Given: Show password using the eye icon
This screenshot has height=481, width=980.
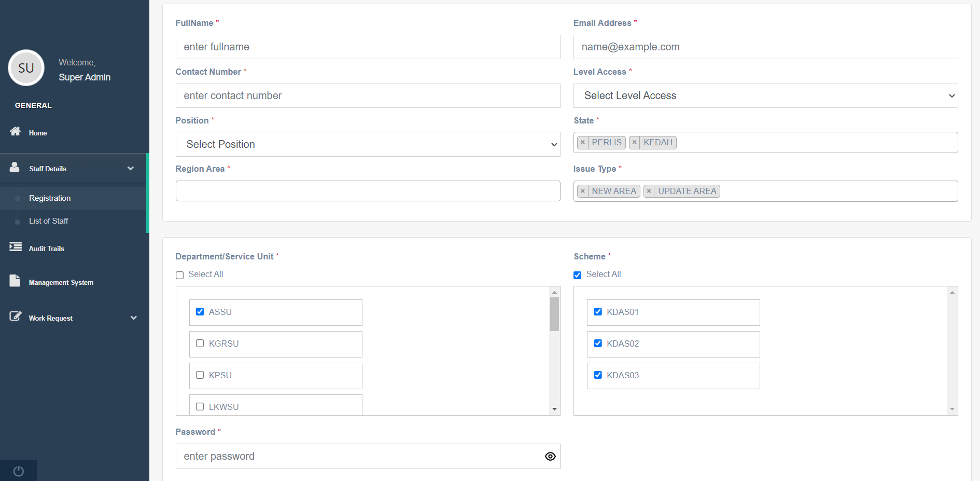Looking at the screenshot, I should tap(550, 457).
